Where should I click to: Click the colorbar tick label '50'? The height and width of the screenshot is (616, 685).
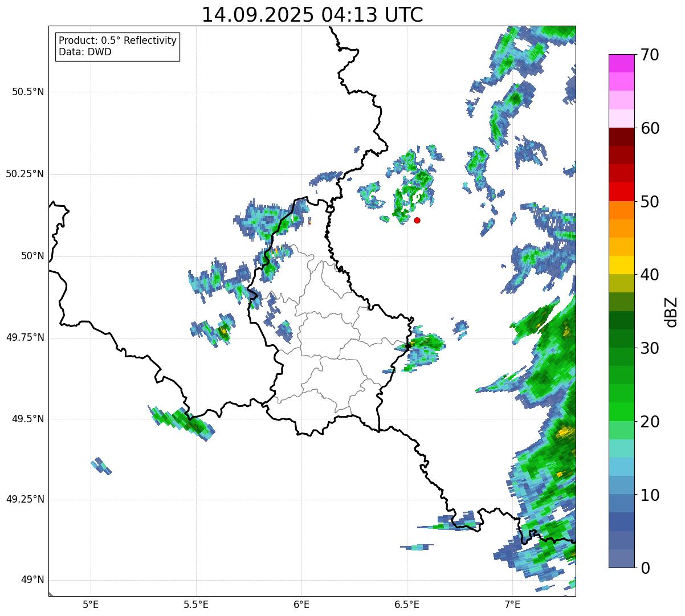(650, 202)
